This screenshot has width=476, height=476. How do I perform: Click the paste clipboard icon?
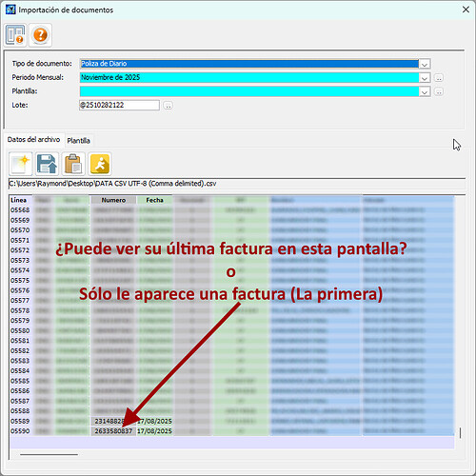pos(73,164)
